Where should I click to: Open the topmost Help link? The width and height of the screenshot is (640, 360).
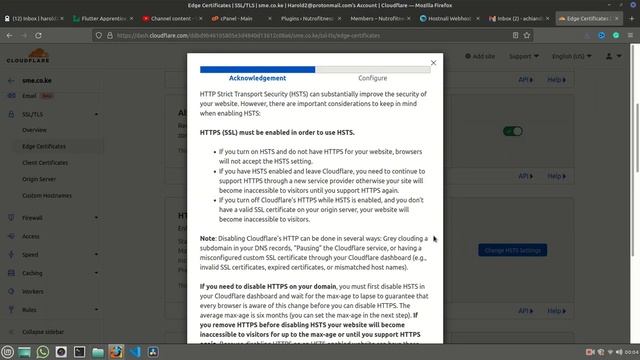557,80
